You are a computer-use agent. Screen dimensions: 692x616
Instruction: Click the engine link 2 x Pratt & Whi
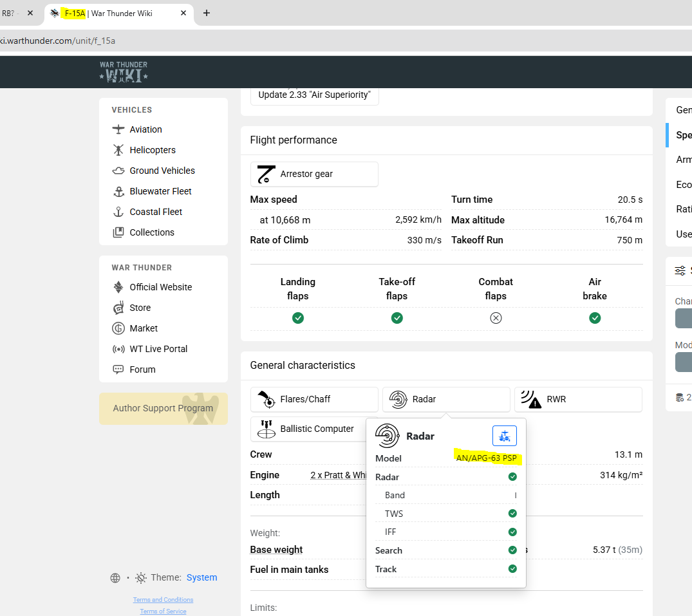click(x=338, y=475)
